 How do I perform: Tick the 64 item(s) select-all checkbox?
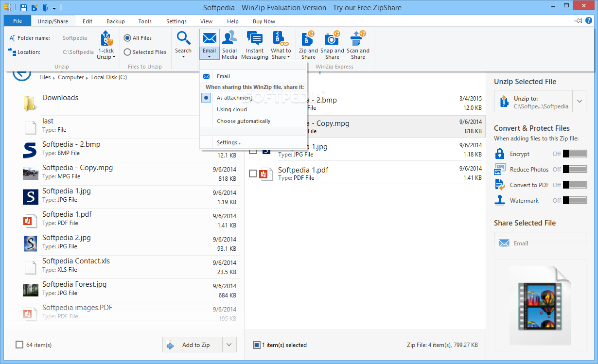pos(19,345)
